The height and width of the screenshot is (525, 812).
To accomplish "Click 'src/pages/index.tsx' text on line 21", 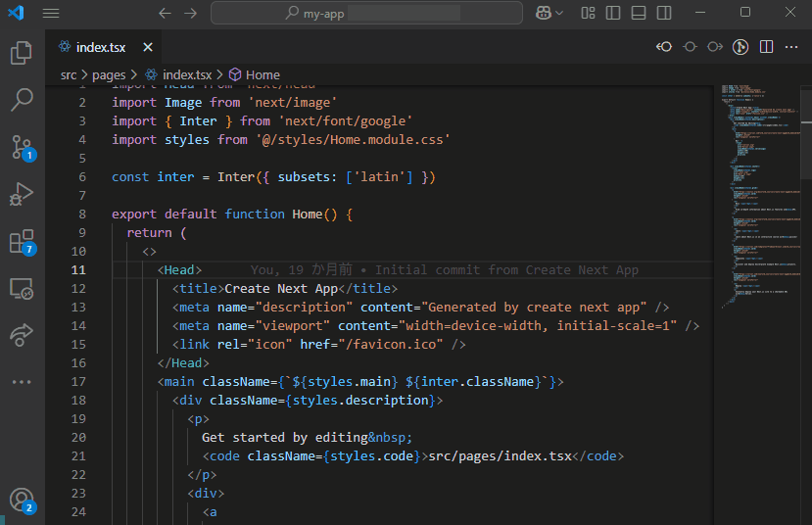I will pyautogui.click(x=501, y=456).
